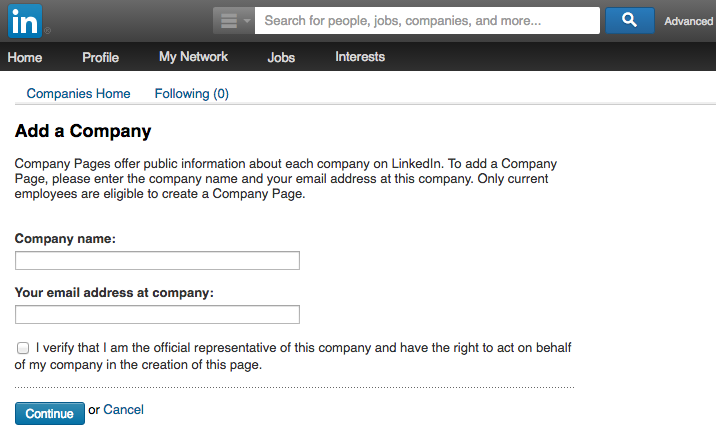
Task: Check the official representative verification checkbox
Action: coord(23,348)
